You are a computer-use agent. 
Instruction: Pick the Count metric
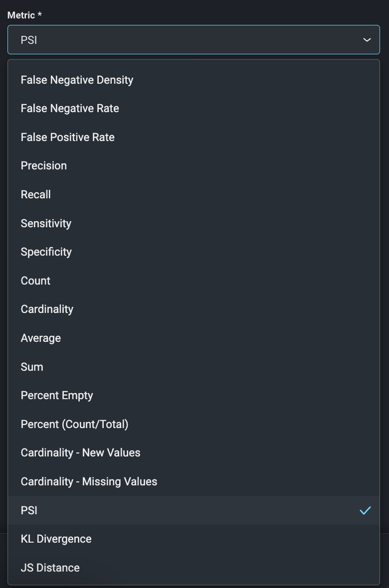(35, 281)
